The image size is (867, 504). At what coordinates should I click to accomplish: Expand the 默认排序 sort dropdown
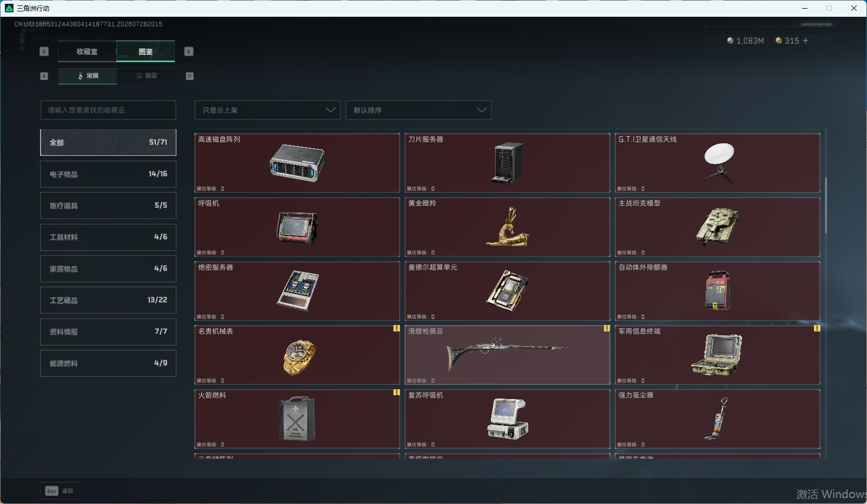(x=418, y=110)
